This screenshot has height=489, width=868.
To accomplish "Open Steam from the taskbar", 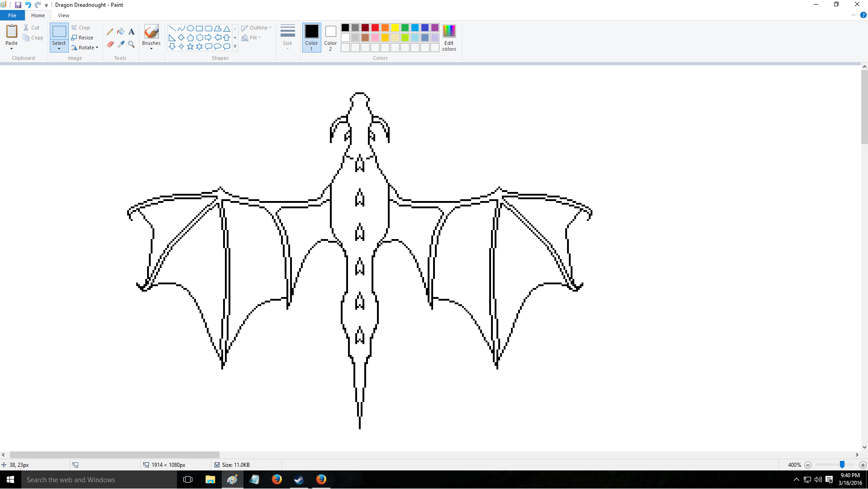I will [x=299, y=479].
